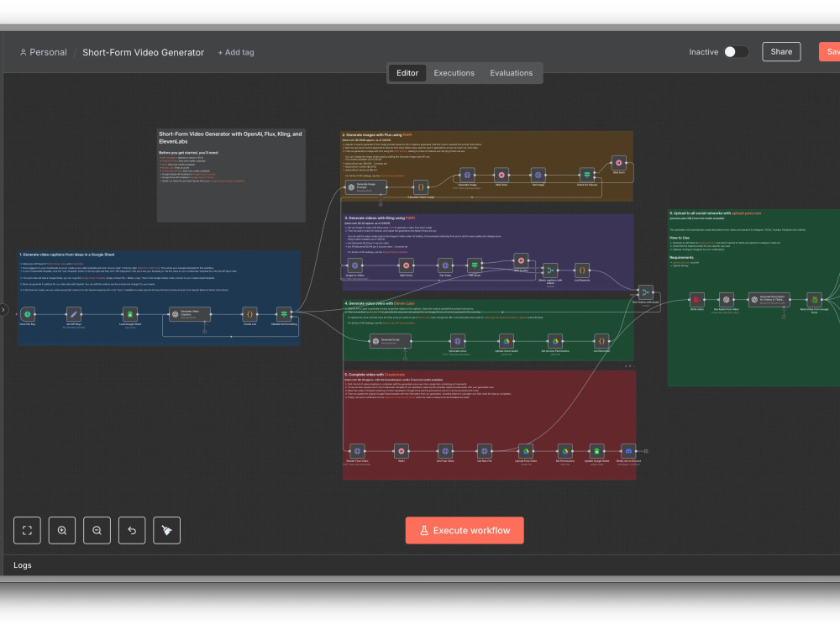840x630 pixels.
Task: Click the sticky note heading 'Generate video captions from ideas'
Action: point(67,255)
